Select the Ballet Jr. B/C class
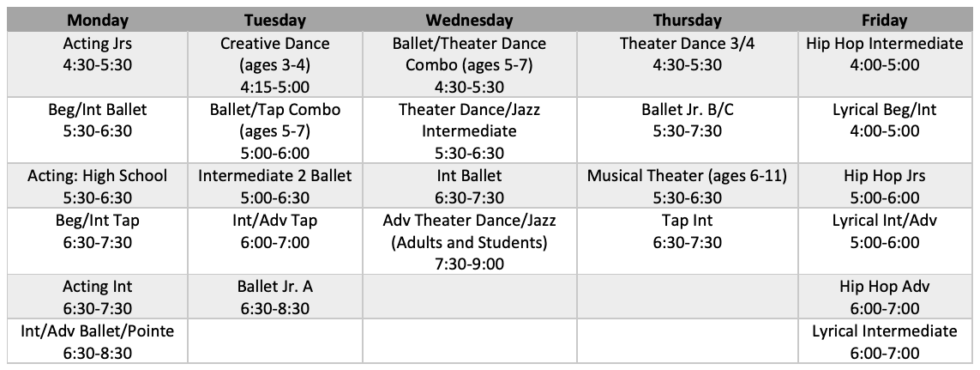Screen dimensions: 980x370 click(x=687, y=120)
